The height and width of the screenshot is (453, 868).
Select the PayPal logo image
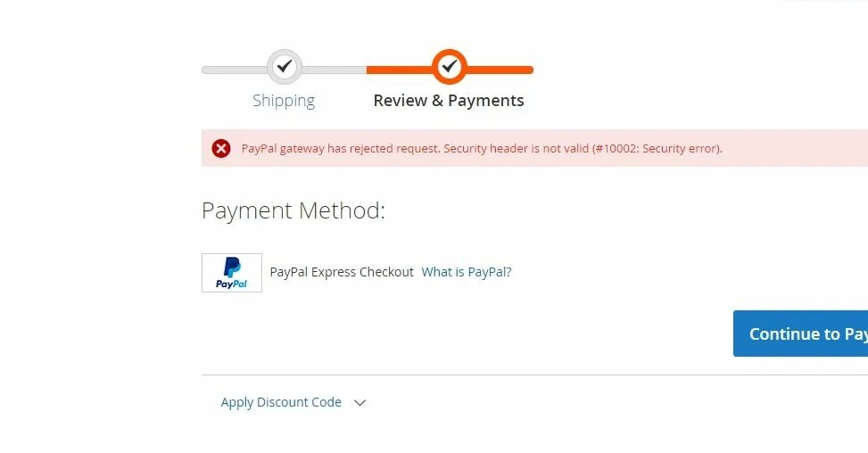[232, 273]
